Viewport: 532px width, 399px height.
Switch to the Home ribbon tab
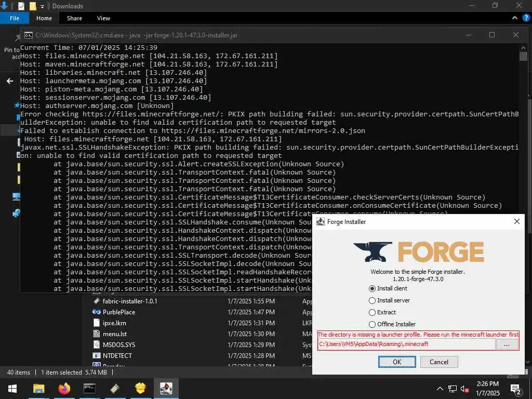(x=44, y=18)
